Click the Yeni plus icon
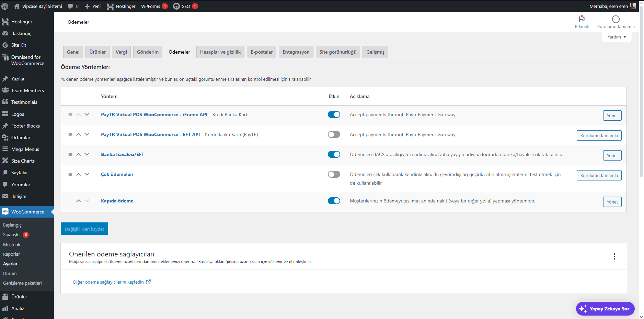644x319 pixels. [x=87, y=6]
